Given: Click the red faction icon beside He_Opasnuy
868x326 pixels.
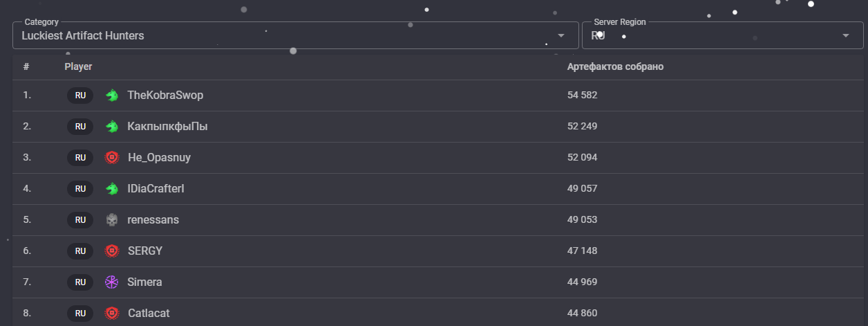Looking at the screenshot, I should [x=112, y=158].
